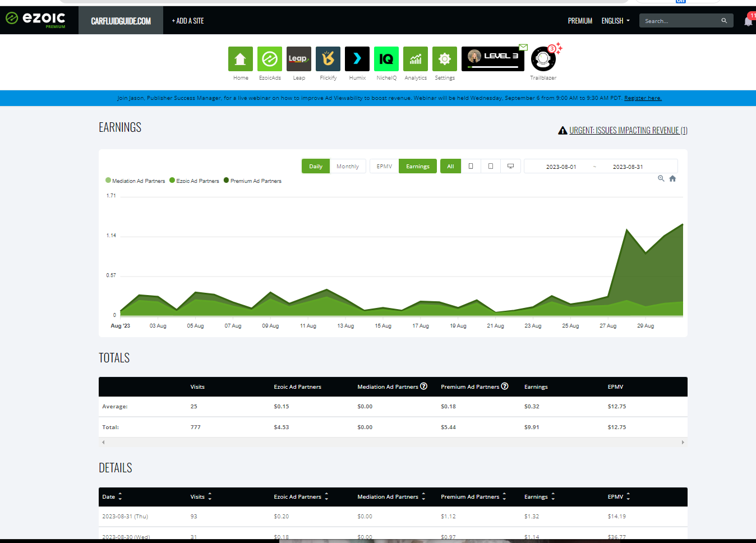Sort details by Visits column
This screenshot has width=756, height=543.
coord(201,496)
